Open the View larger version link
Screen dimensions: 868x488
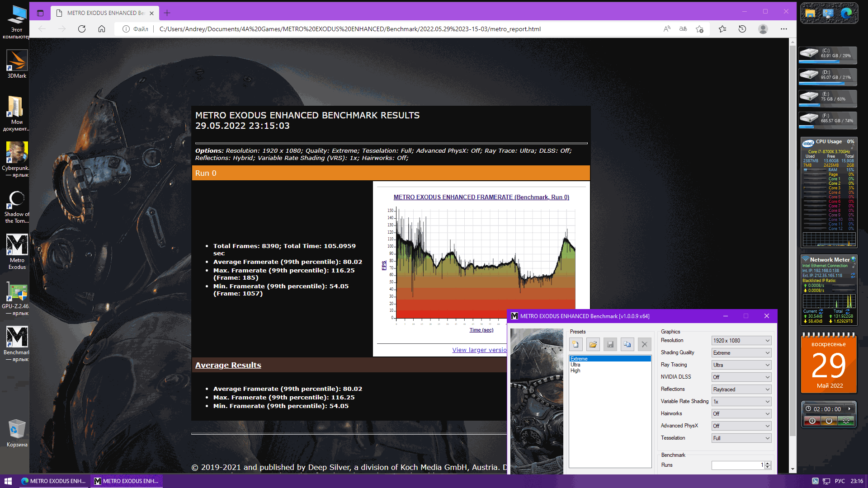tap(479, 350)
